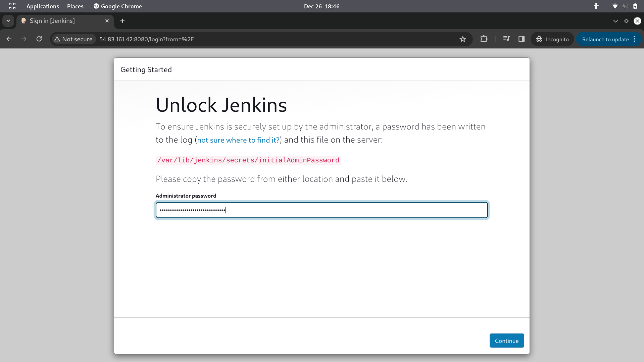Screen dimensions: 644x362
Task: Open a new tab with plus icon
Action: pyautogui.click(x=122, y=21)
